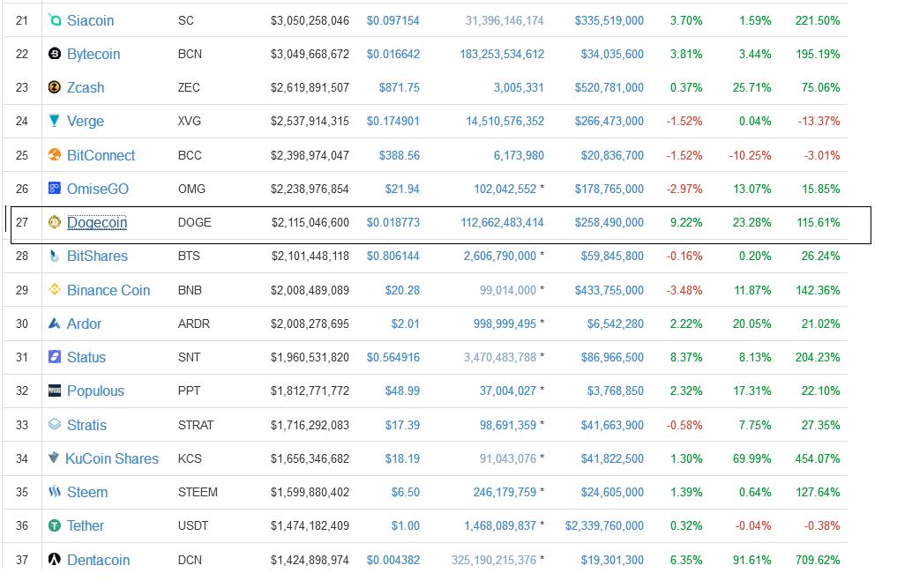Open the Binance Coin name link
The image size is (897, 588).
pyautogui.click(x=108, y=290)
